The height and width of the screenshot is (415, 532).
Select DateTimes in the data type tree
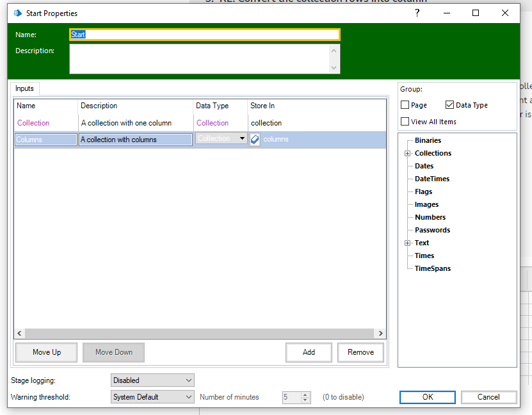(432, 179)
